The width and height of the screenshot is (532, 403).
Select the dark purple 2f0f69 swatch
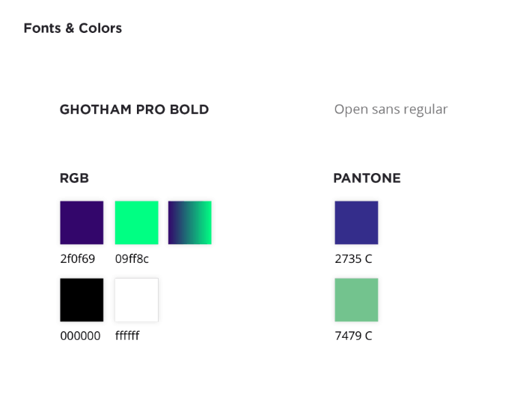pyautogui.click(x=82, y=222)
